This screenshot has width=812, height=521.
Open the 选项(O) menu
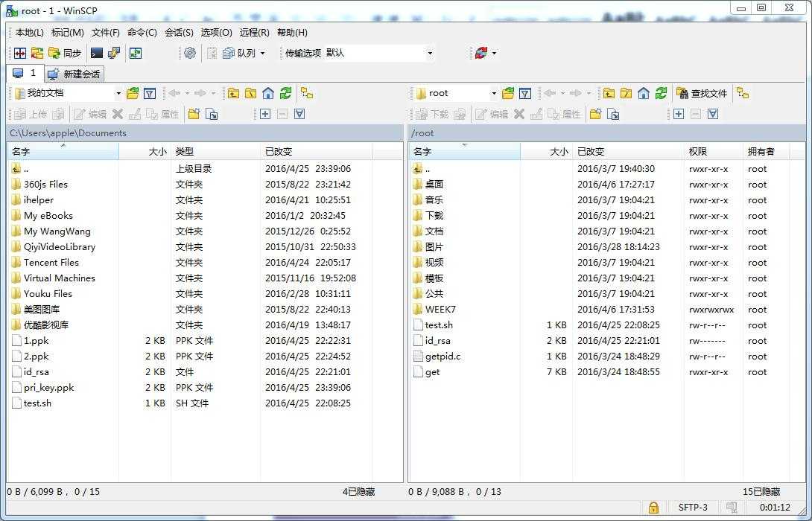217,32
